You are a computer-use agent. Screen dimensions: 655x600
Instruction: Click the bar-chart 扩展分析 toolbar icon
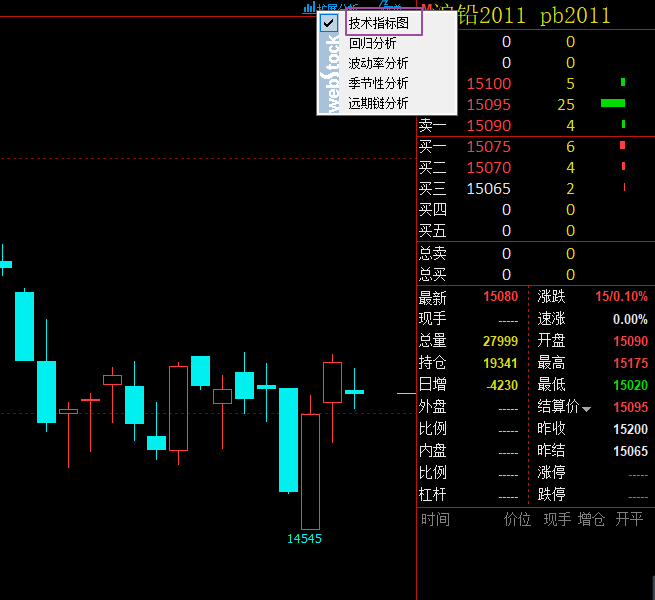309,7
